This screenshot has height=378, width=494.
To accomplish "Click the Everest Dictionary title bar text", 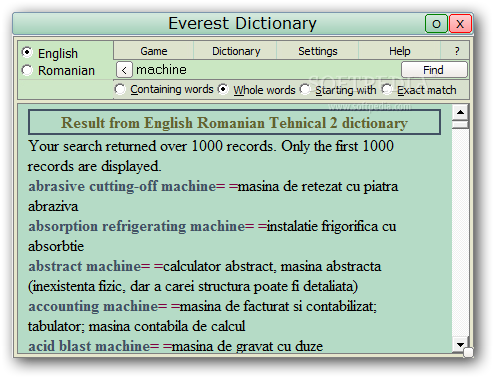I will pyautogui.click(x=242, y=23).
